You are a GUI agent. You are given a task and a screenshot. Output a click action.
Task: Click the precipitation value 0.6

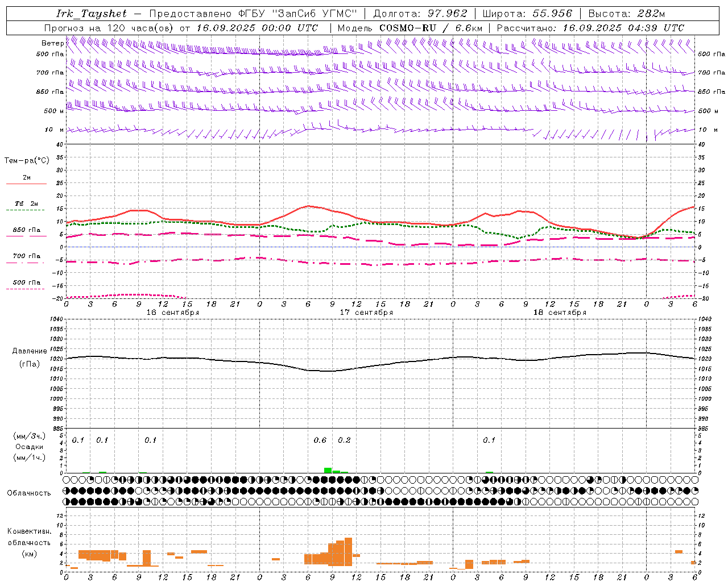(320, 440)
